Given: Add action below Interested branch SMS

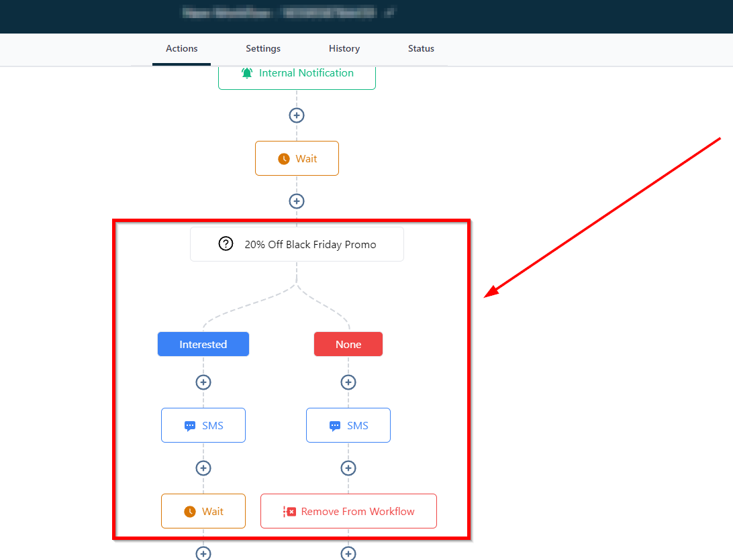Looking at the screenshot, I should (203, 468).
